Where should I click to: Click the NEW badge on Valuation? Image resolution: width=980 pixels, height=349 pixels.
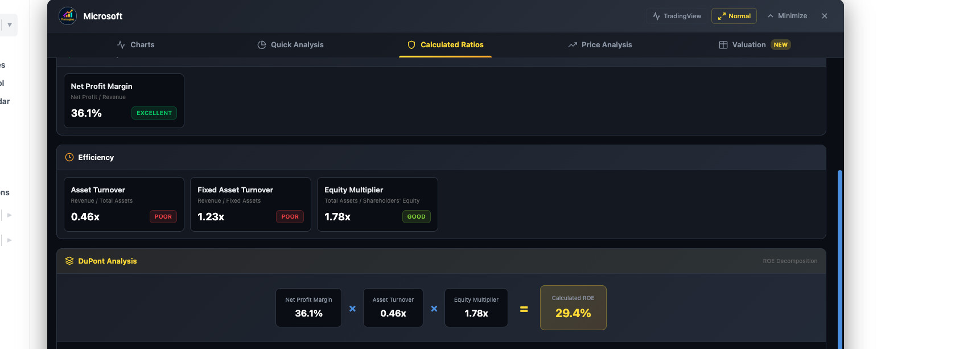click(780, 45)
